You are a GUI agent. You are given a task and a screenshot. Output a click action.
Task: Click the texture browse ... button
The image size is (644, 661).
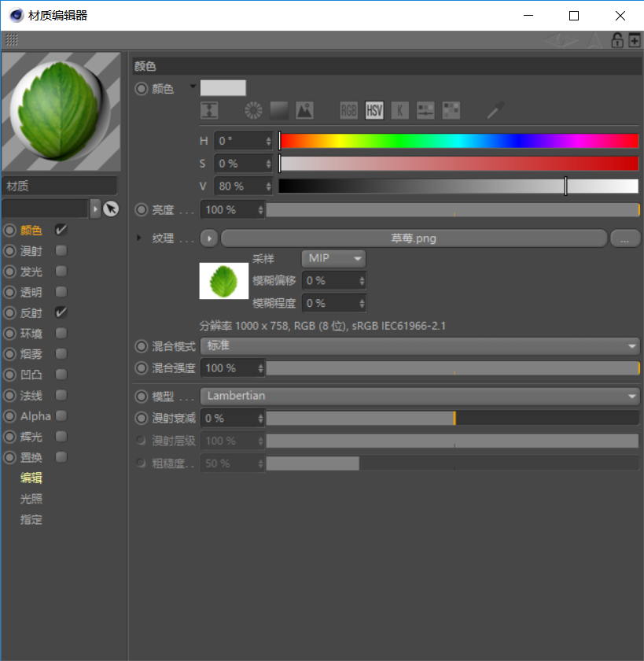pyautogui.click(x=625, y=238)
